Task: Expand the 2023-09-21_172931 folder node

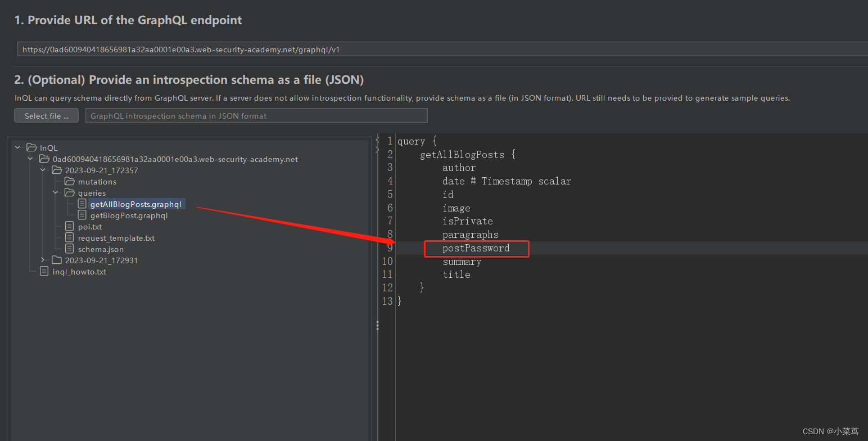Action: (43, 260)
